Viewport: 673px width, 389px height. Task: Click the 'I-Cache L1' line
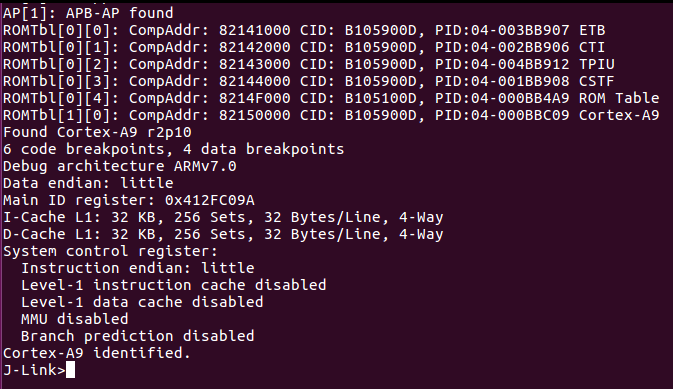pos(223,217)
